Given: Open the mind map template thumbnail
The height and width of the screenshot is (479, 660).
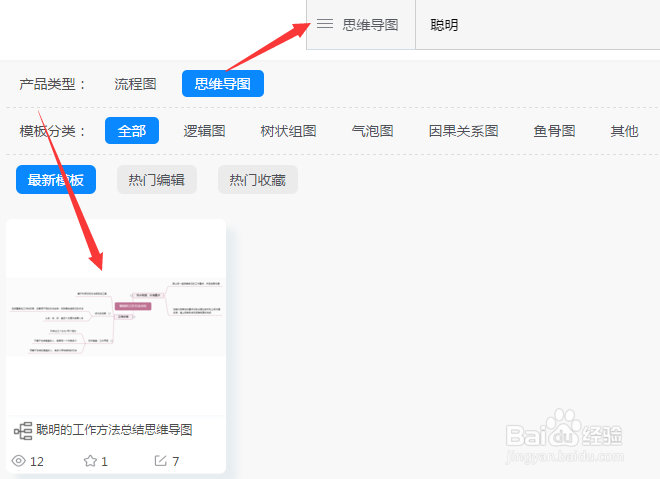Looking at the screenshot, I should pos(116,317).
